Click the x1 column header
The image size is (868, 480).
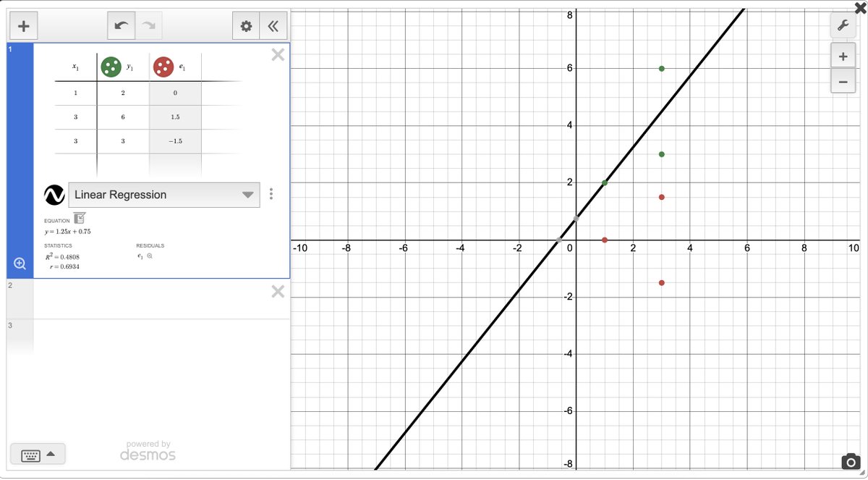coord(75,67)
